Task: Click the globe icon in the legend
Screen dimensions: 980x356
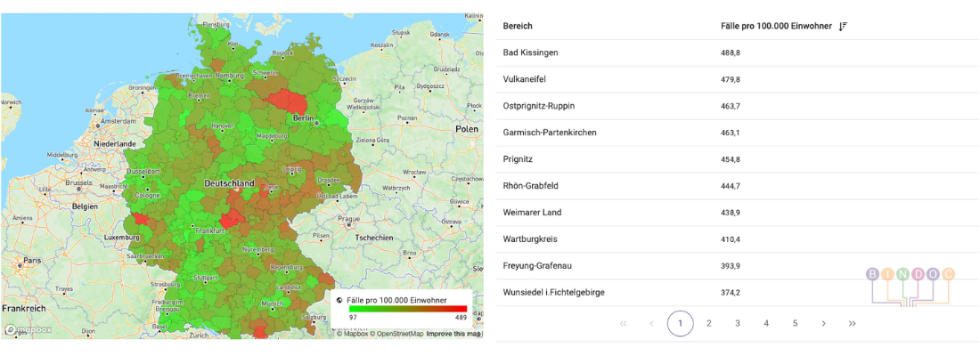Action: point(339,300)
